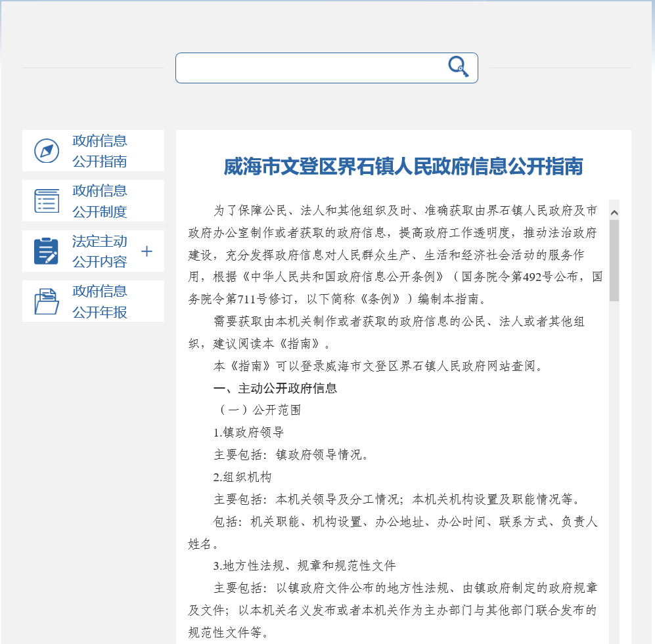Select the 法定主动公开内容 menu label
Viewport: 655px width, 644px height.
pyautogui.click(x=100, y=251)
